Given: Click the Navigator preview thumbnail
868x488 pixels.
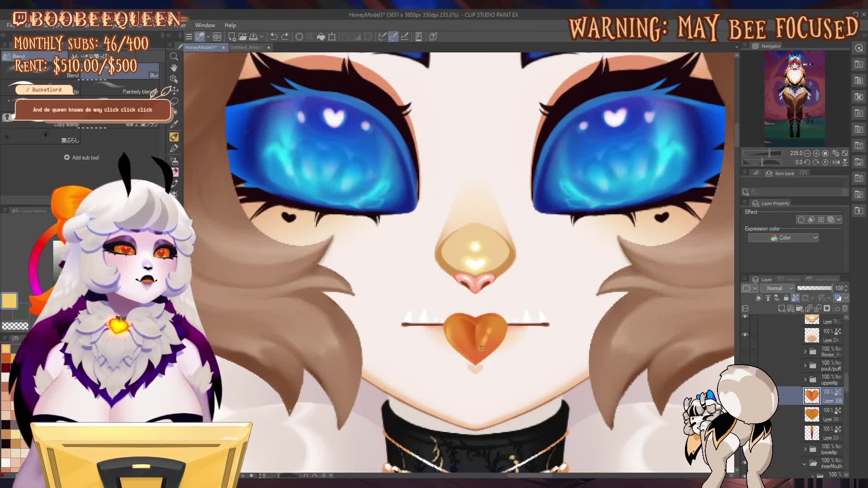Looking at the screenshot, I should pyautogui.click(x=795, y=98).
